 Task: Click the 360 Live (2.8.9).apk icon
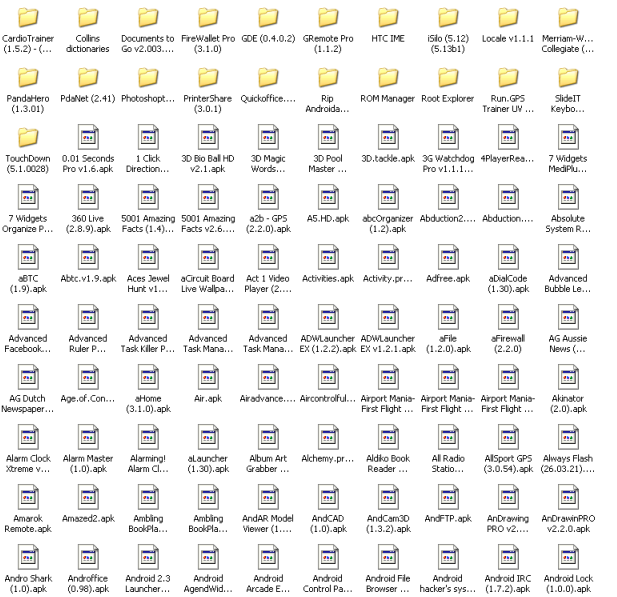[x=88, y=197]
